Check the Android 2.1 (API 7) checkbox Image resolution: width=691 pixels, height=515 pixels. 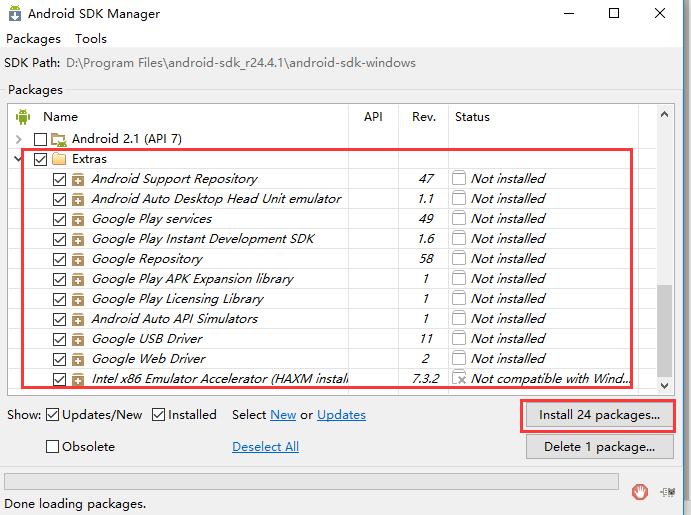click(41, 139)
